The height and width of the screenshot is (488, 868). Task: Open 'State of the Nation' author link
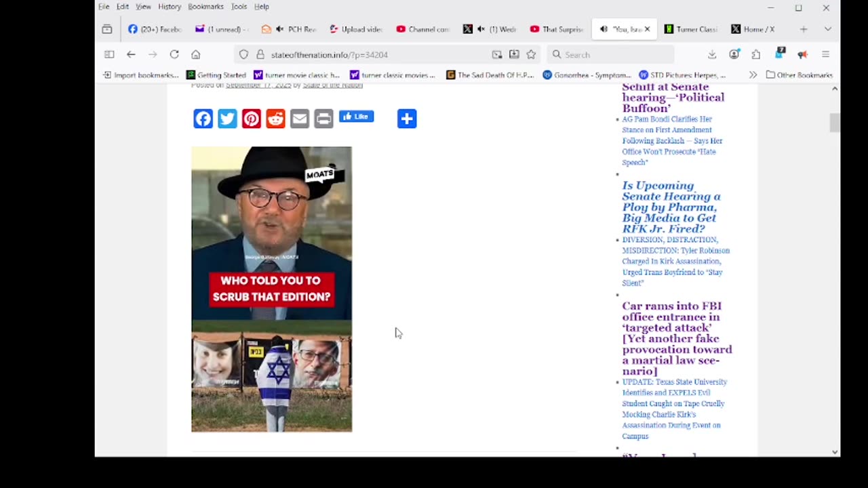333,85
